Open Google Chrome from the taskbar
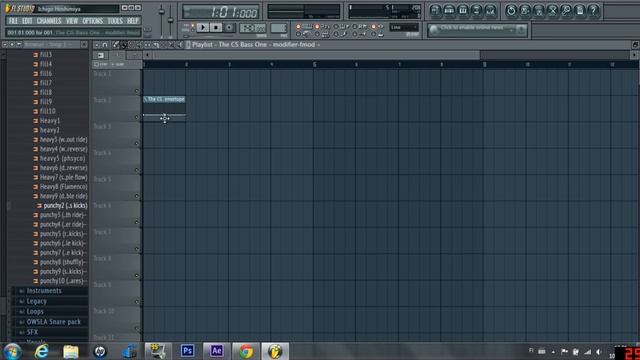Screen dimensions: 640x360 click(x=246, y=351)
